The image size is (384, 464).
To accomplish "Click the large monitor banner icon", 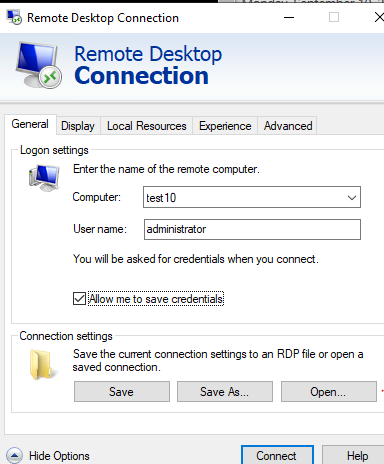I will click(x=39, y=65).
